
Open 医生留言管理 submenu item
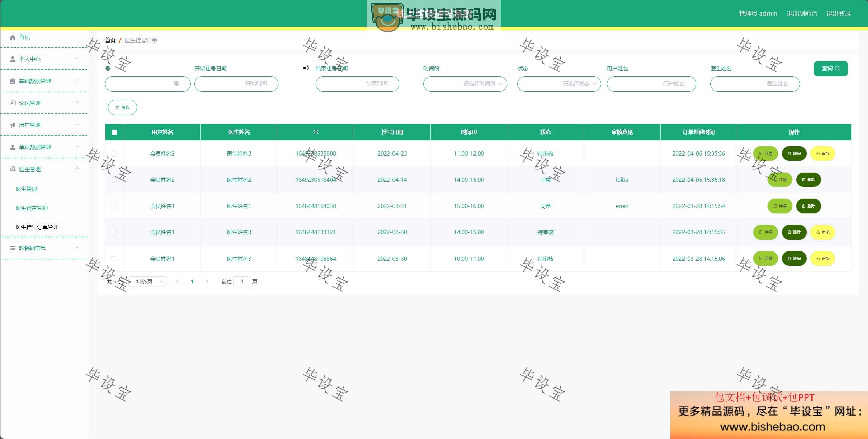32,208
